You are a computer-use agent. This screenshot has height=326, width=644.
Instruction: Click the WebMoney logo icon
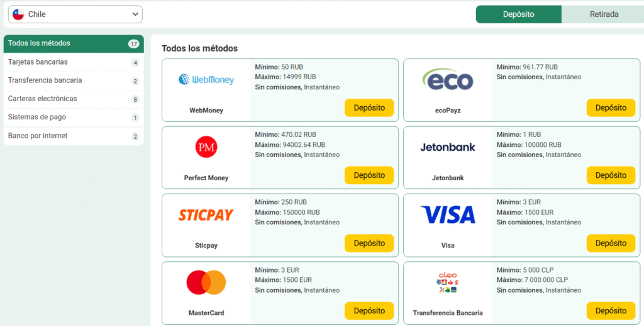[x=206, y=80]
